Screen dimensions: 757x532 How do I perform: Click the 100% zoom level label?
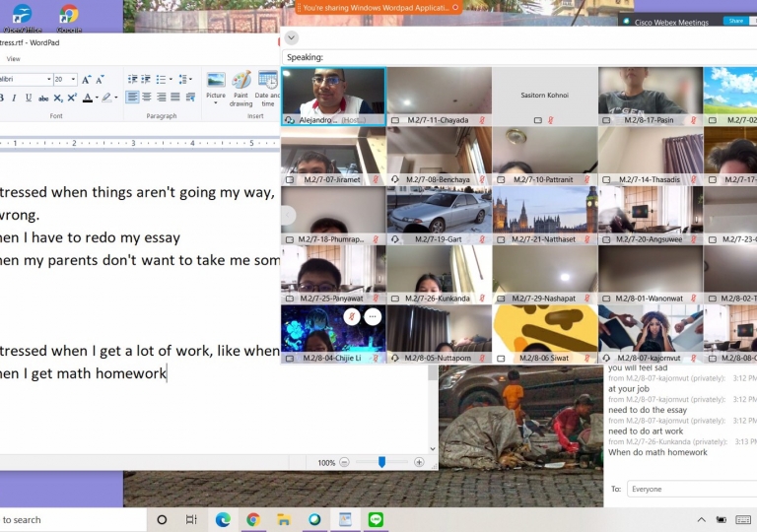click(x=326, y=462)
